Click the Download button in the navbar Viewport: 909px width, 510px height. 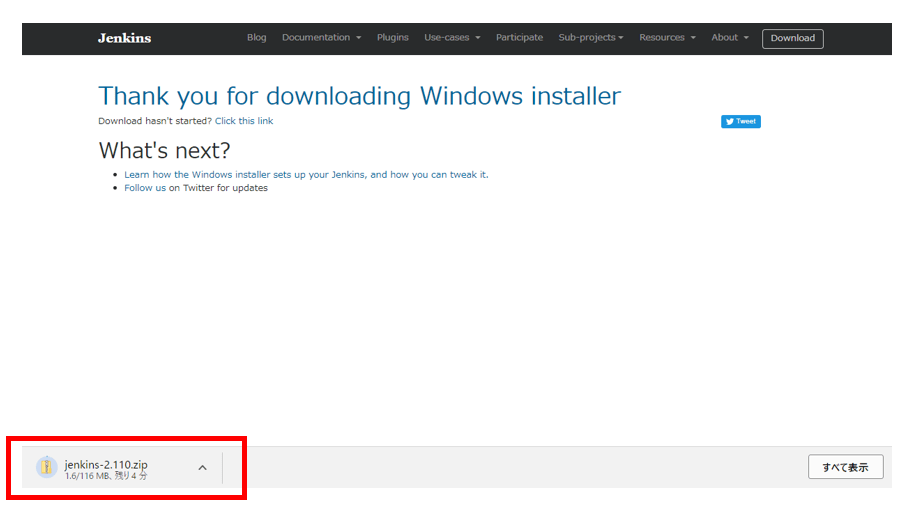point(792,38)
